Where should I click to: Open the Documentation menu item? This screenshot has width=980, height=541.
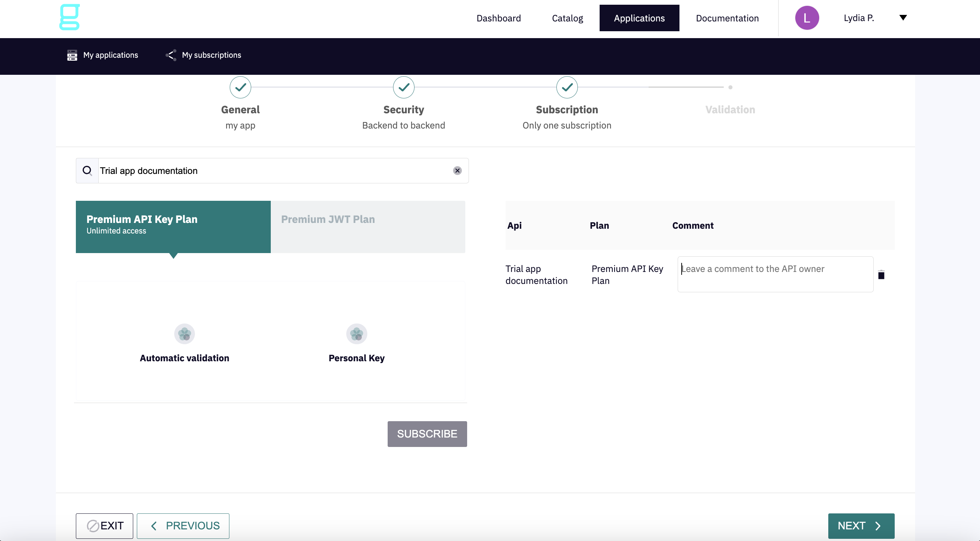coord(727,18)
